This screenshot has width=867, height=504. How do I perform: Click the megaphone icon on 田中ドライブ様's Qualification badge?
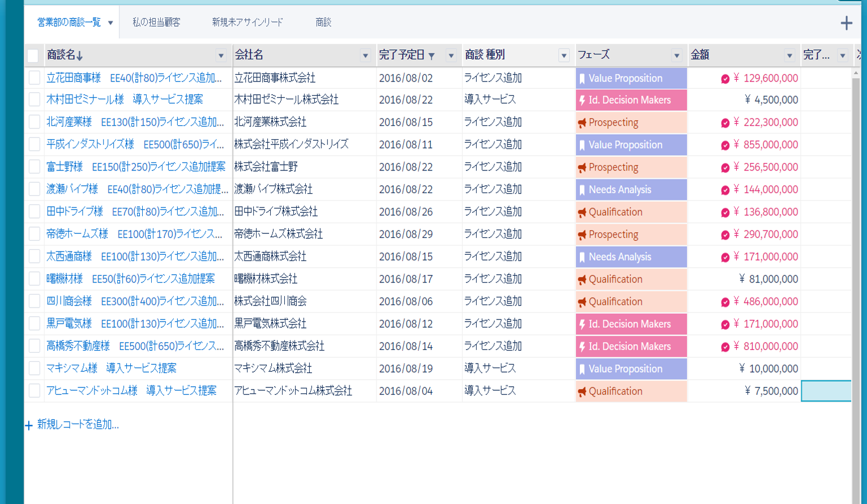tap(583, 212)
